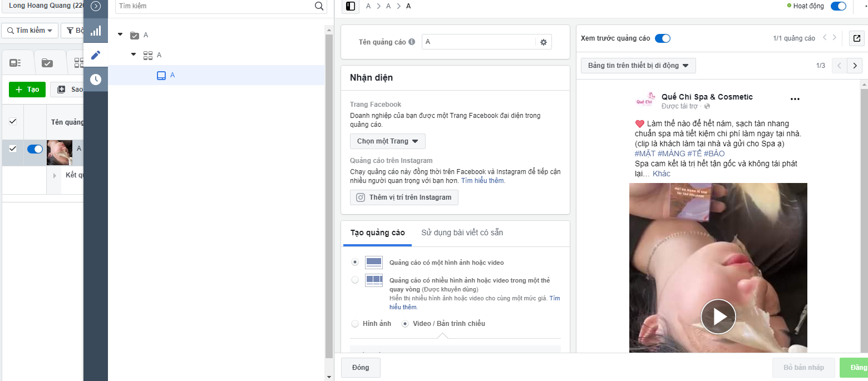
Task: Click into the Tên quảng cáo name field
Action: point(479,42)
